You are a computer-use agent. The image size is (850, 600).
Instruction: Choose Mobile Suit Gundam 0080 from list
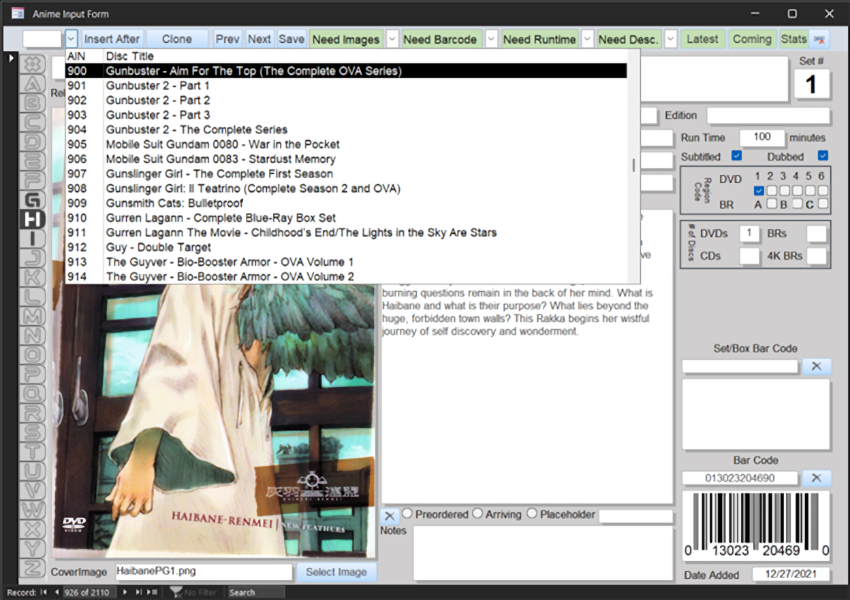pos(346,144)
